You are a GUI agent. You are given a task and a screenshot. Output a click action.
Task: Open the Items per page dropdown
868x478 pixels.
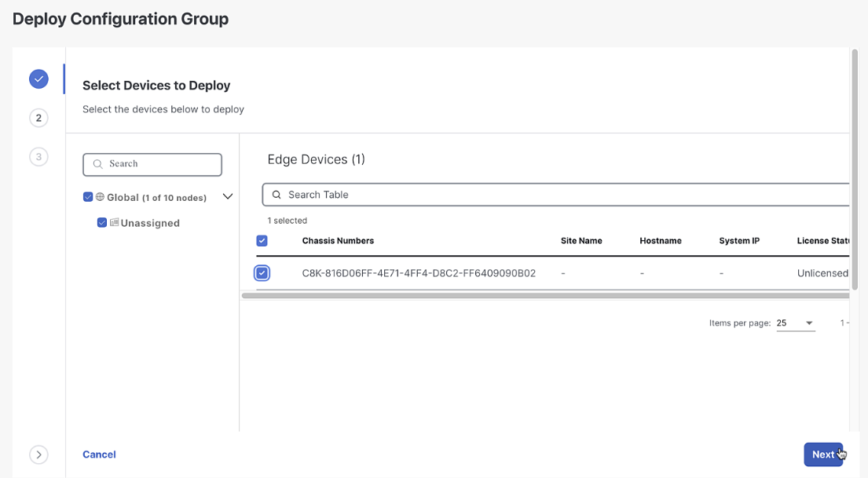pos(796,323)
